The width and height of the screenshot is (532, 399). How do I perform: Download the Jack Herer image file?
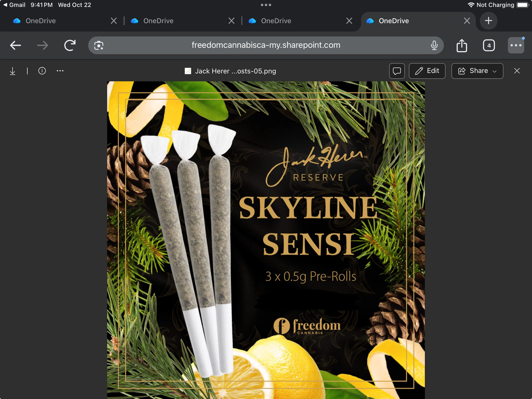pos(13,71)
